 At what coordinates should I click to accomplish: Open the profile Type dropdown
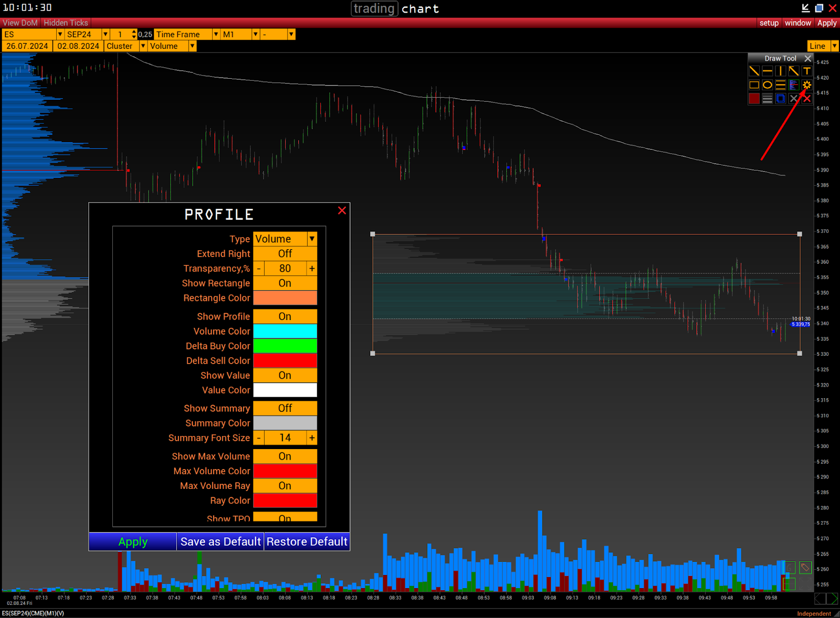312,239
